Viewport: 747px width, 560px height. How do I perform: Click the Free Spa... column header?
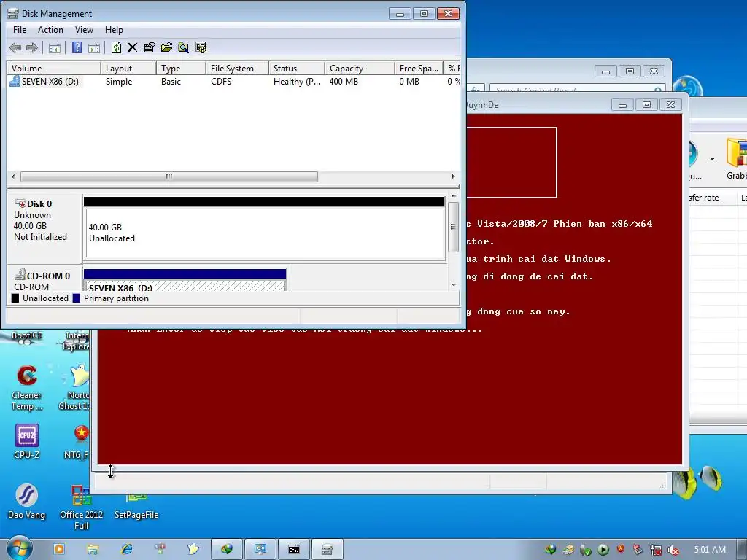tap(419, 68)
